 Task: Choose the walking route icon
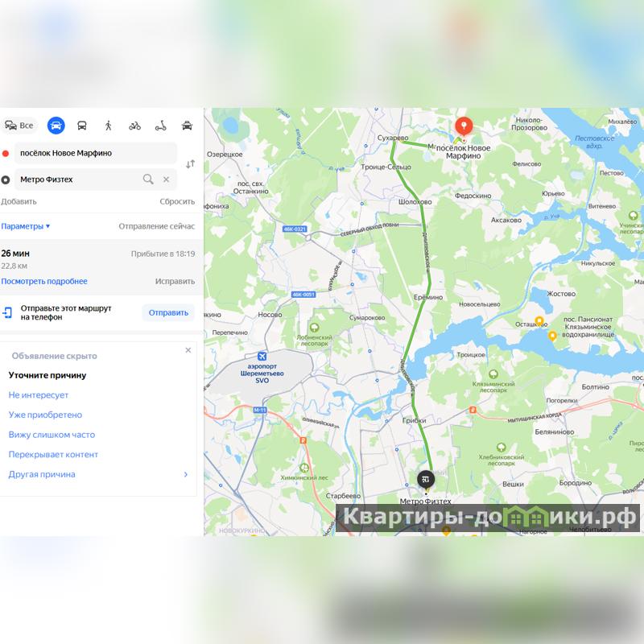(x=109, y=126)
